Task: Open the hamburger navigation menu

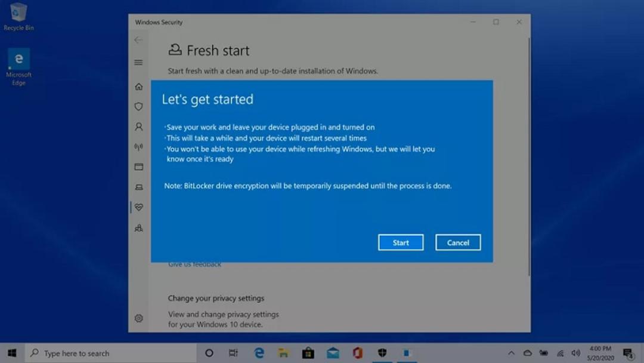Action: [x=138, y=63]
